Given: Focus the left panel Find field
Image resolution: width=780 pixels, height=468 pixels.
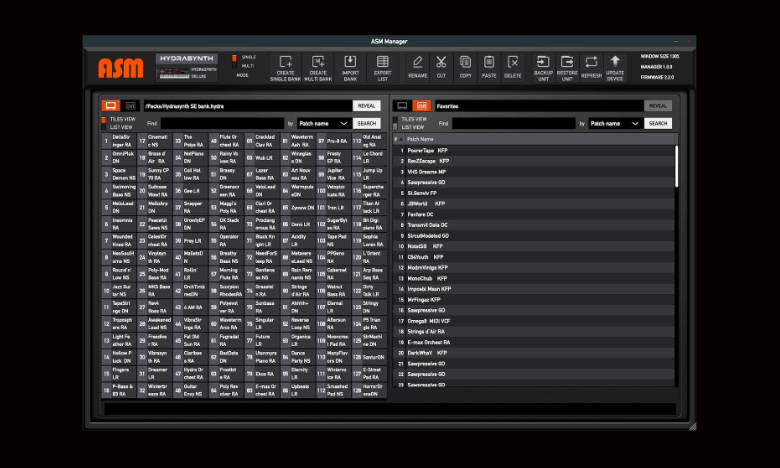Looking at the screenshot, I should pos(222,123).
